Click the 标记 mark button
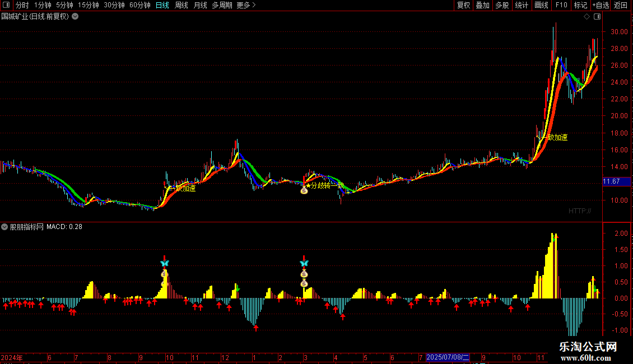 [580, 5]
